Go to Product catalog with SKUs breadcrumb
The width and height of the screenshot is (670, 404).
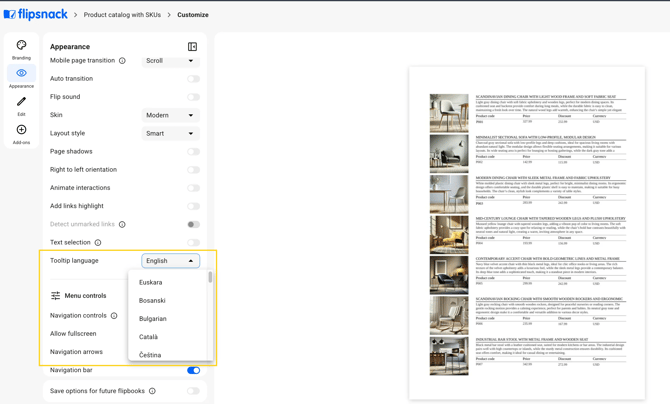pyautogui.click(x=122, y=15)
